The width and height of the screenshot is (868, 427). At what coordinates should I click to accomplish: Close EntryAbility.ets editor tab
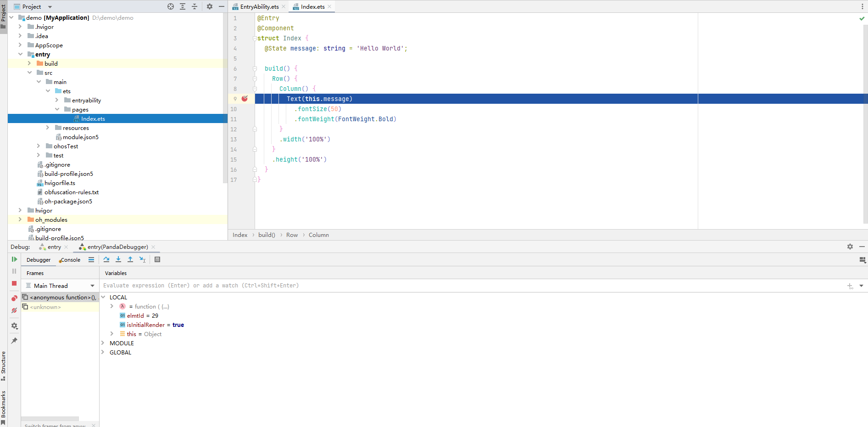(x=284, y=6)
